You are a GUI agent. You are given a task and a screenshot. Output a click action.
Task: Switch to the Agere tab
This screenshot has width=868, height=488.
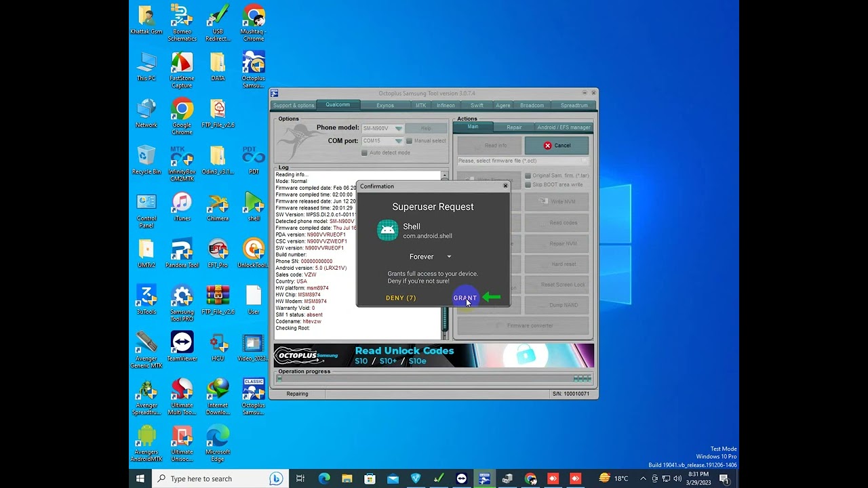point(503,106)
